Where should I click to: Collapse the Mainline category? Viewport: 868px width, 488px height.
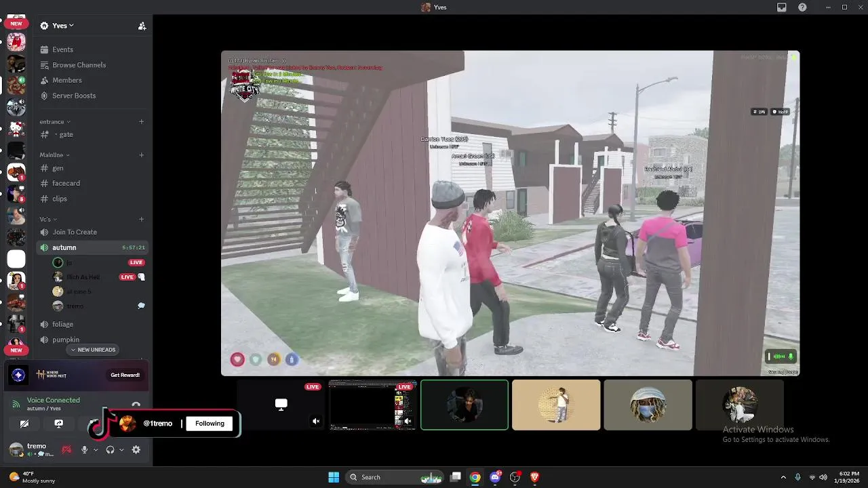coord(55,155)
